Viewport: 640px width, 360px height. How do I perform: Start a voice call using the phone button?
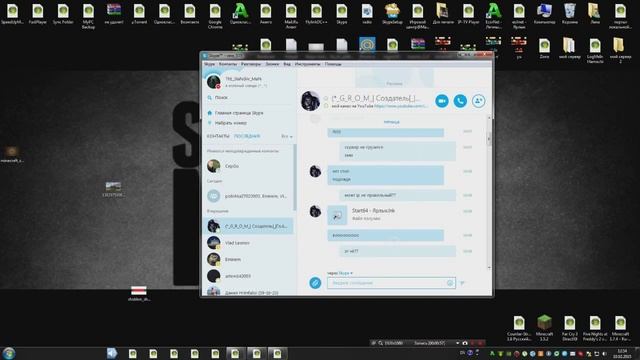tap(460, 101)
